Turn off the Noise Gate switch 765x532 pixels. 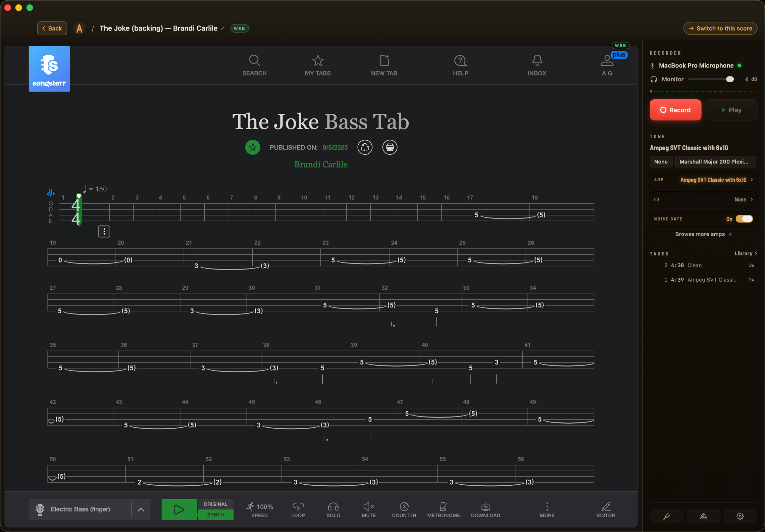[744, 219]
